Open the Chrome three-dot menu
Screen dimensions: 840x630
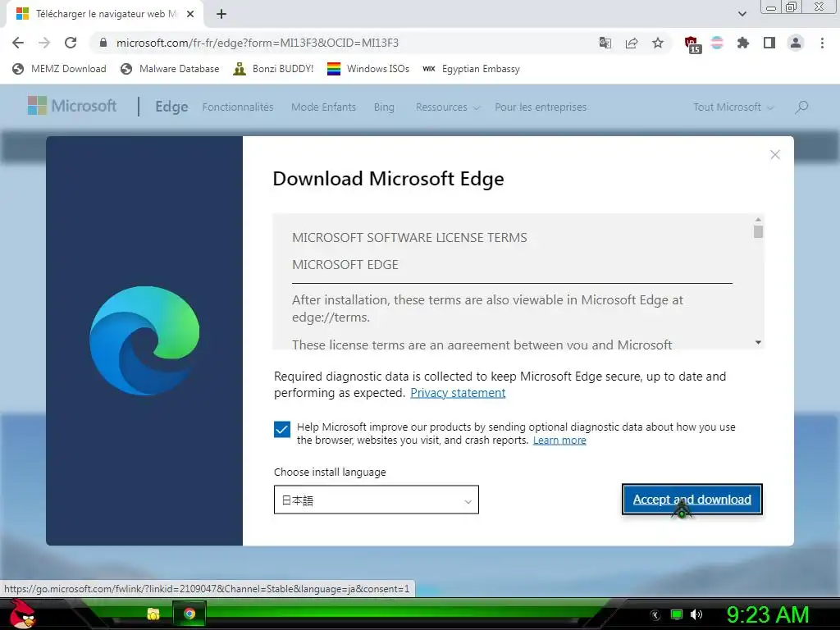click(822, 43)
